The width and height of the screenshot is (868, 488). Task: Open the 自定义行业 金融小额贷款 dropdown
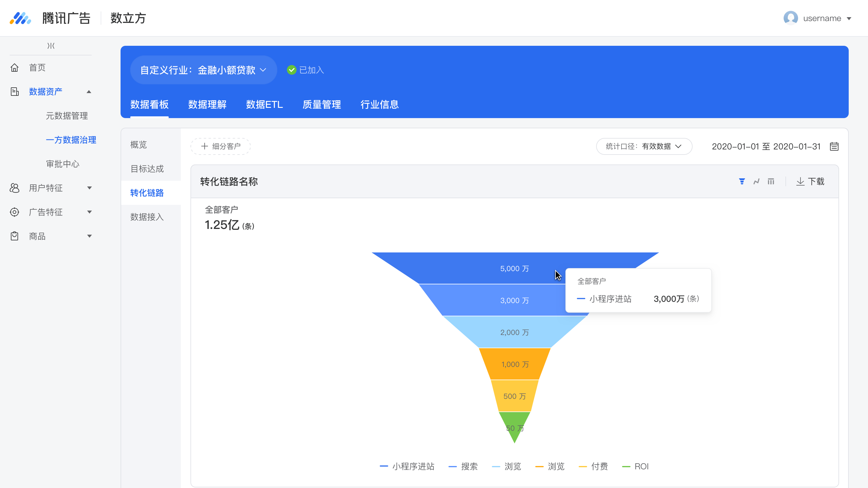[203, 70]
